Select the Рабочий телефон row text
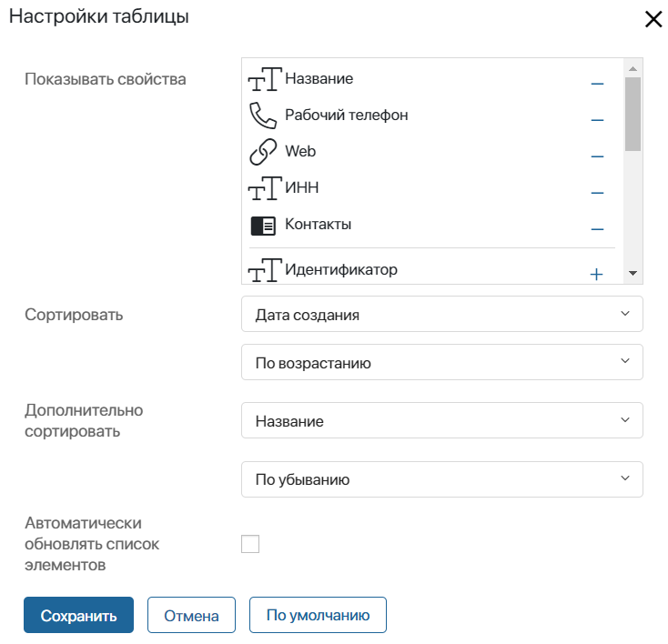The height and width of the screenshot is (644, 668). coord(347,115)
